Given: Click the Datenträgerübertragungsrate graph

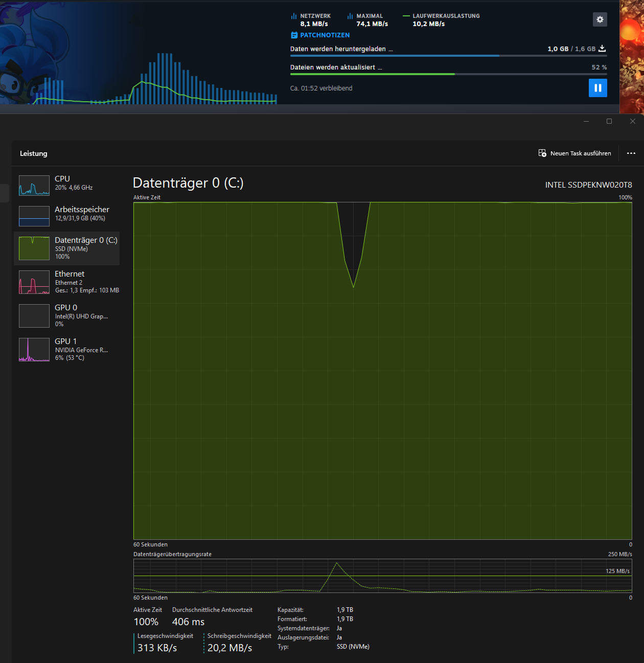Looking at the screenshot, I should coord(383,576).
